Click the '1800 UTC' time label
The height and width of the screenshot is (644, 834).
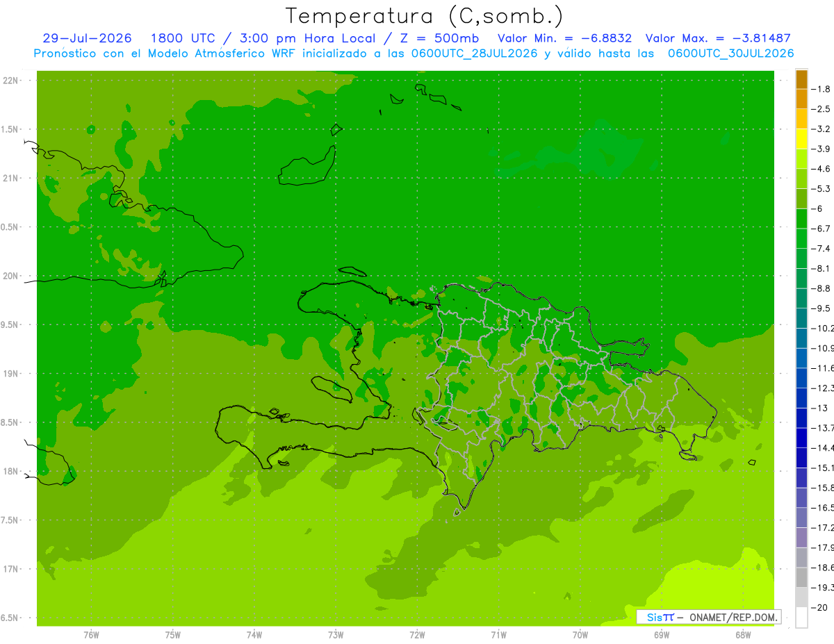point(182,38)
